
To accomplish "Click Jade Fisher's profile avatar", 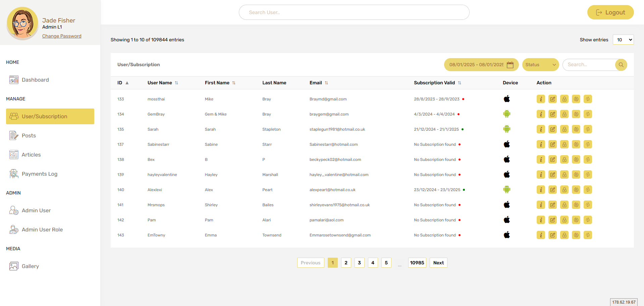I will click(22, 24).
